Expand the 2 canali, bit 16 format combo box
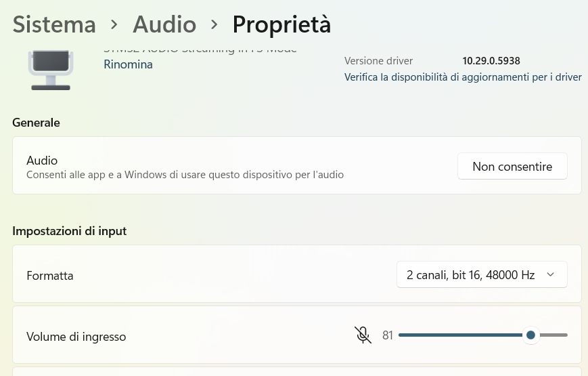Screen dimensions: 588x376 482,274
